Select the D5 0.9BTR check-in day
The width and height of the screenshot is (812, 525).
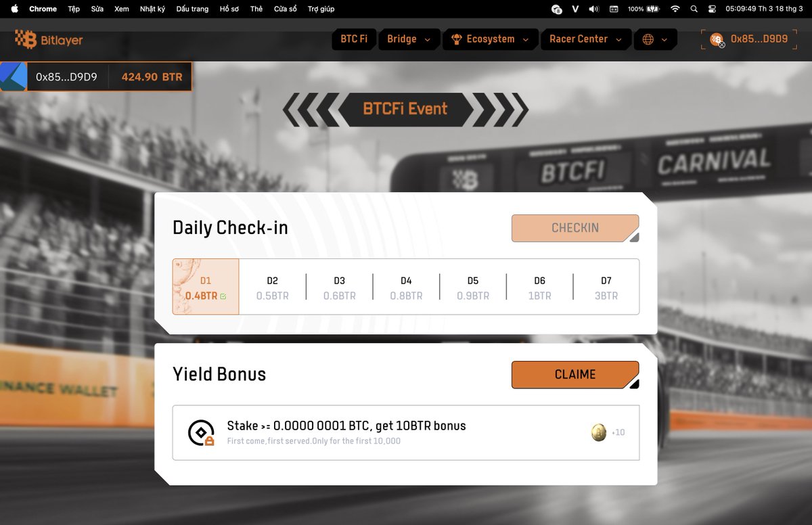[x=472, y=288]
